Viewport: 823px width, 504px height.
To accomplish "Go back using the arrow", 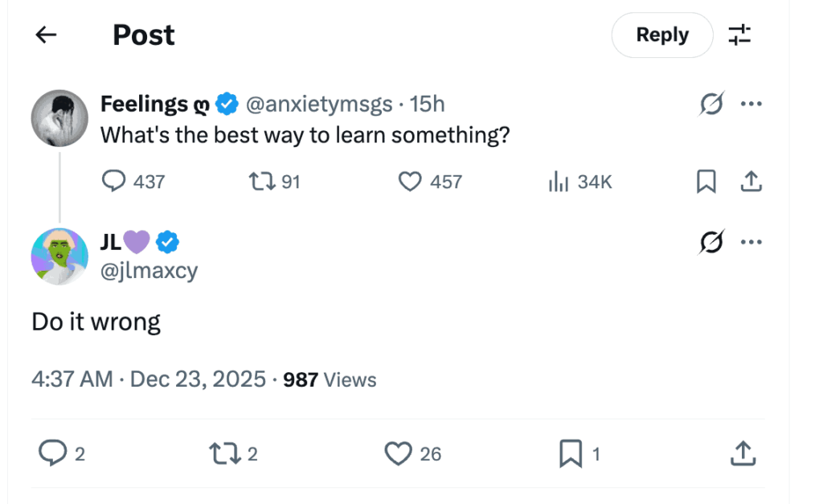I will tap(45, 35).
